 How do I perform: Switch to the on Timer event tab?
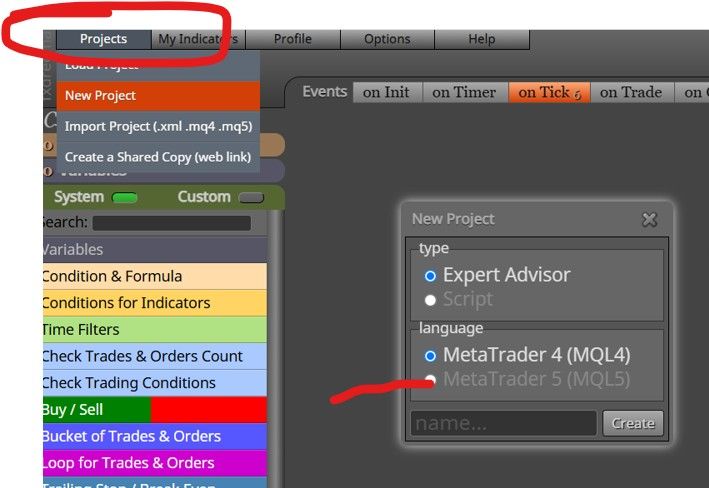point(465,92)
